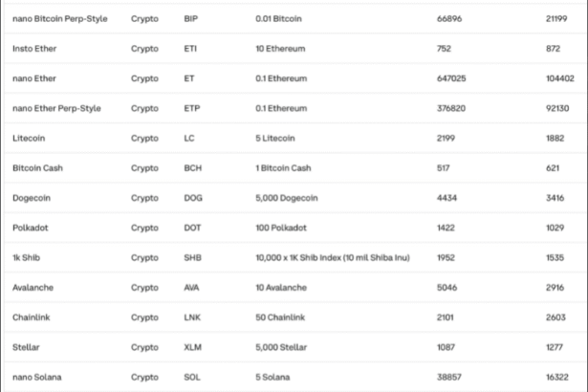The height and width of the screenshot is (392, 588).
Task: Click the ETI ticker symbol
Action: coord(190,48)
